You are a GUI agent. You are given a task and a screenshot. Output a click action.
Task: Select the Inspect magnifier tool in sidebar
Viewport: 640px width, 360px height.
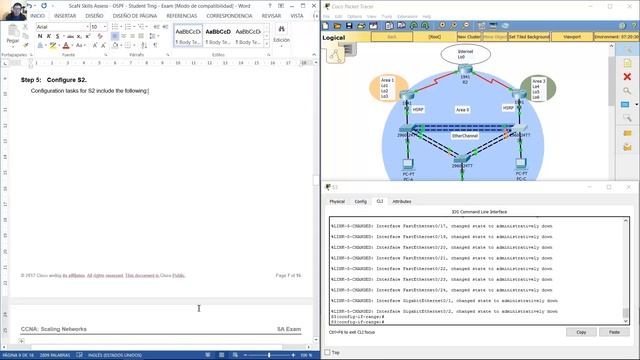tap(627, 91)
